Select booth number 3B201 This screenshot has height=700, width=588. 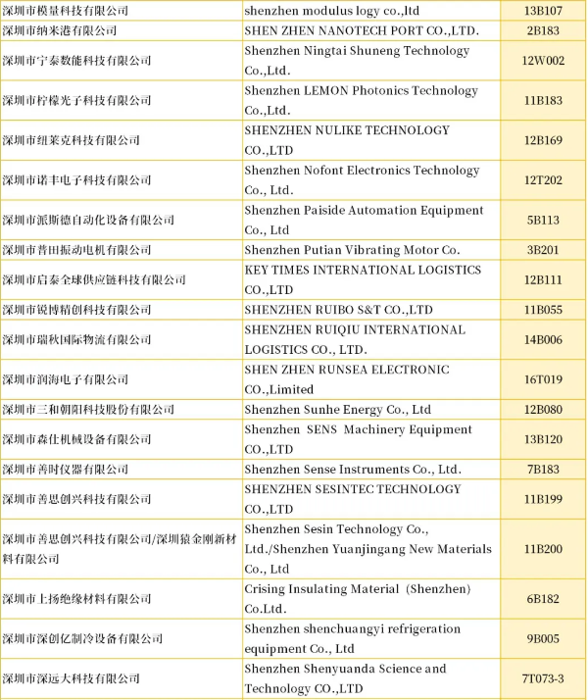point(543,250)
